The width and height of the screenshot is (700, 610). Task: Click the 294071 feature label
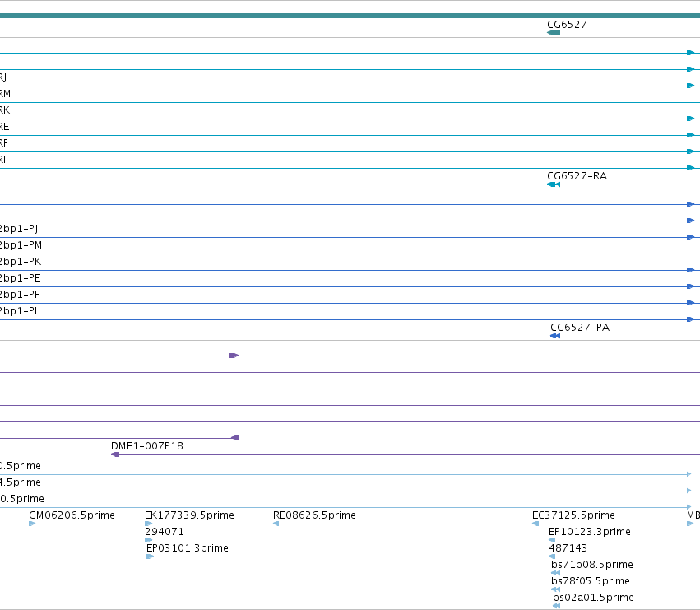165,532
